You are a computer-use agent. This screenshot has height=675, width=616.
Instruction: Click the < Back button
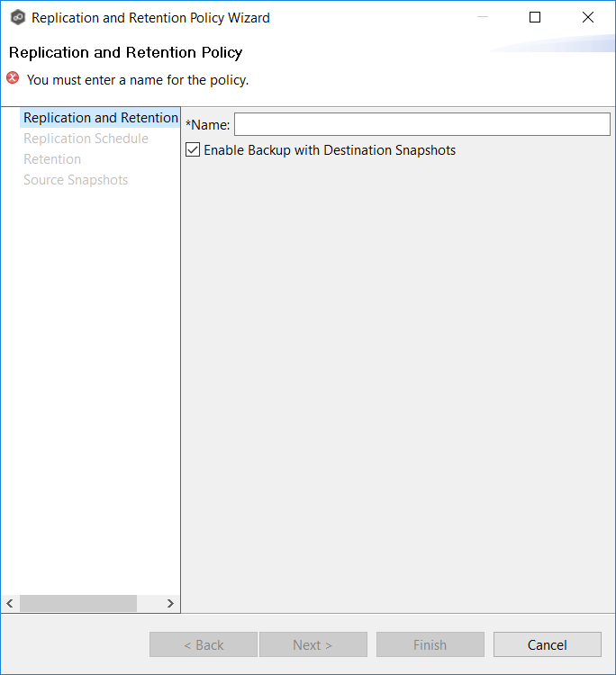204,644
